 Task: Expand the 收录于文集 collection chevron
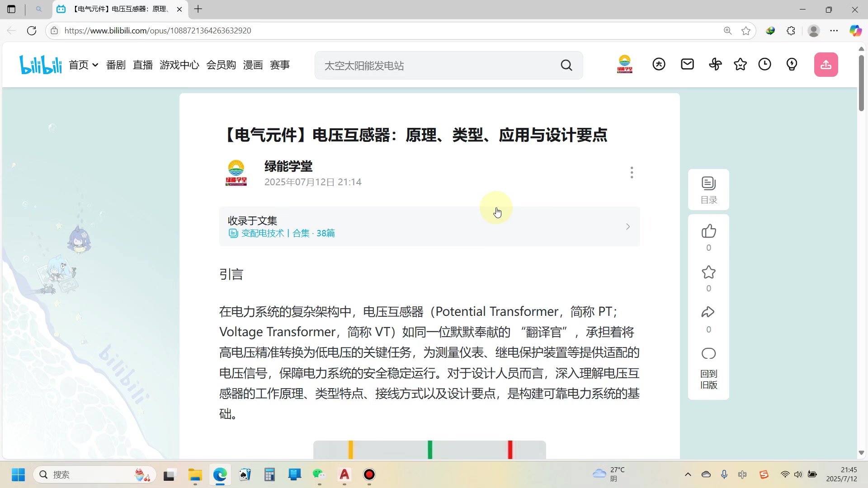[627, 226]
